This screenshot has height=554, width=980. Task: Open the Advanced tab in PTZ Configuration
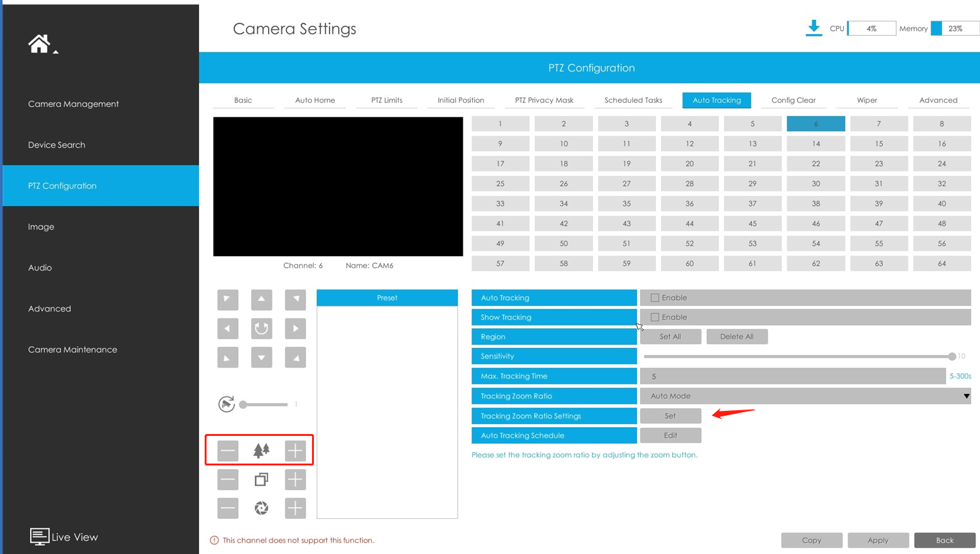click(x=939, y=100)
